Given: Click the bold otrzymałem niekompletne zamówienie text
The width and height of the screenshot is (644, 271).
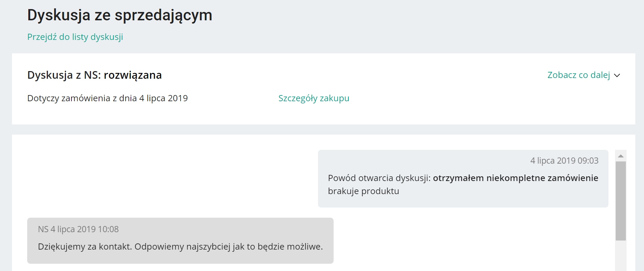Looking at the screenshot, I should tap(515, 178).
